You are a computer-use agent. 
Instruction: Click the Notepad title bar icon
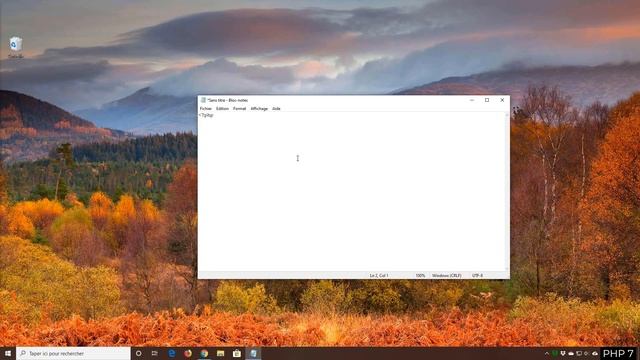pyautogui.click(x=203, y=100)
